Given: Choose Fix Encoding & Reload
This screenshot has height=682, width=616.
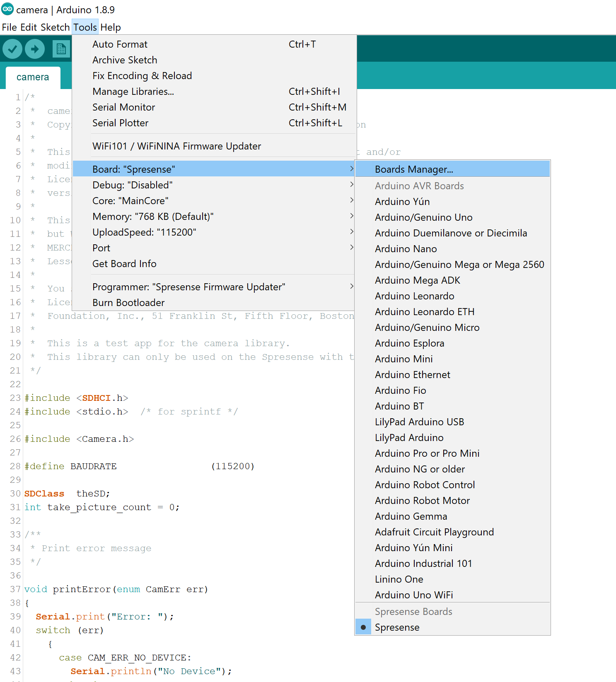Looking at the screenshot, I should tap(214, 75).
